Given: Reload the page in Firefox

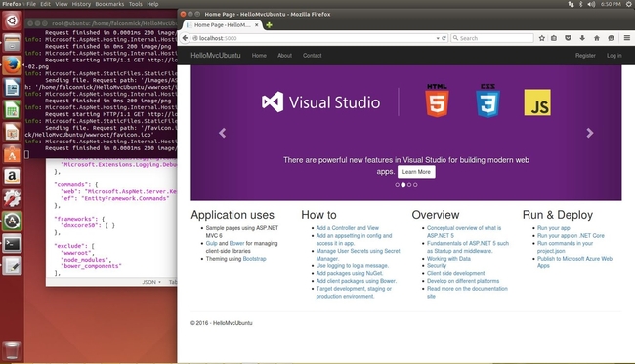Looking at the screenshot, I should (444, 38).
